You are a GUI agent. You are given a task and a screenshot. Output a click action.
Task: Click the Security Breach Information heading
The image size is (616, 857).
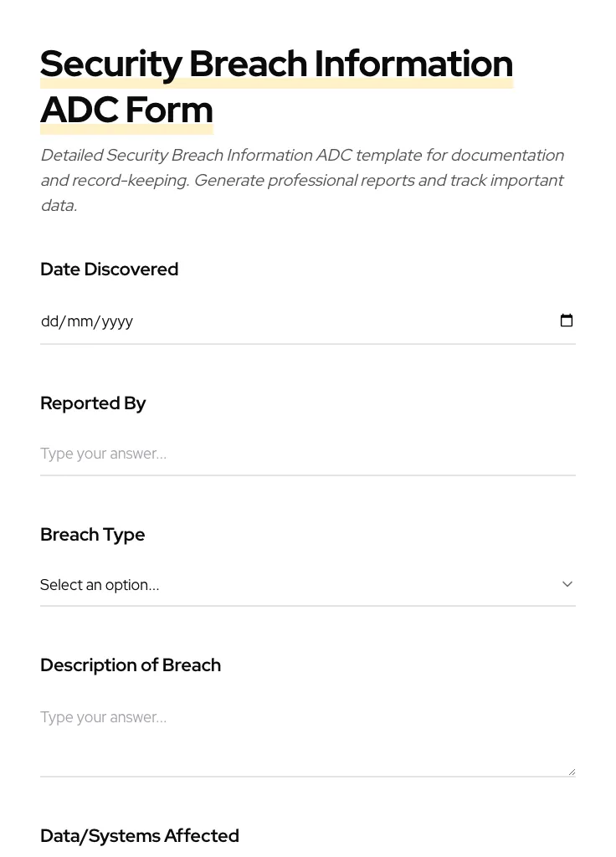tap(276, 63)
